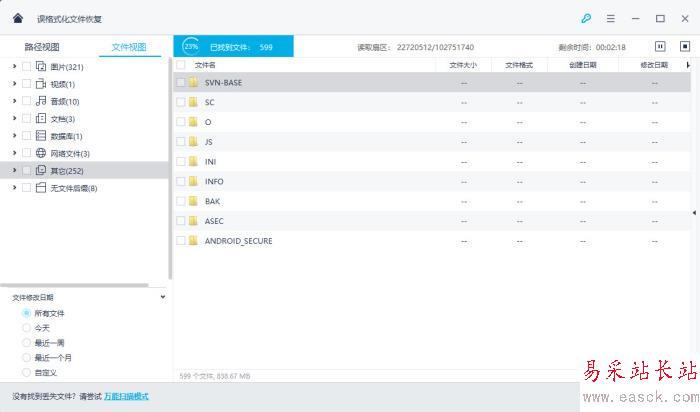
Task: Tick the ASEC row checkbox
Action: point(180,221)
